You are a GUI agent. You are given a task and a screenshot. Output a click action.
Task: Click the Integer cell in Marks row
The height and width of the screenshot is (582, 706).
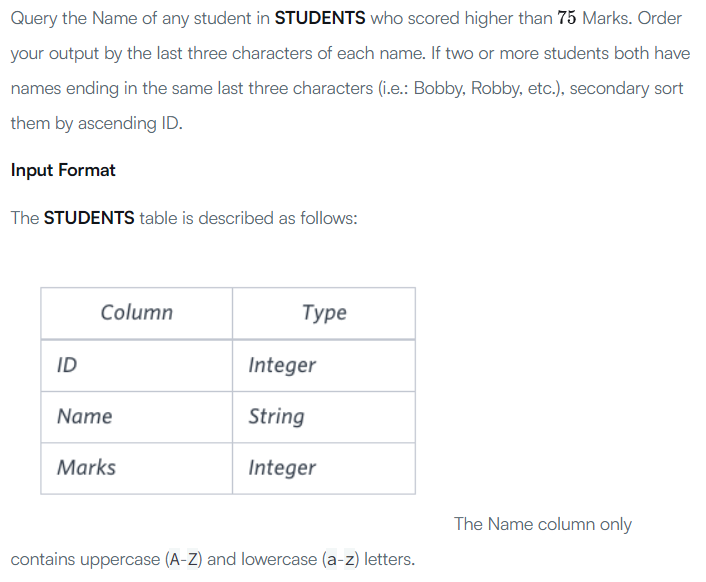click(324, 468)
